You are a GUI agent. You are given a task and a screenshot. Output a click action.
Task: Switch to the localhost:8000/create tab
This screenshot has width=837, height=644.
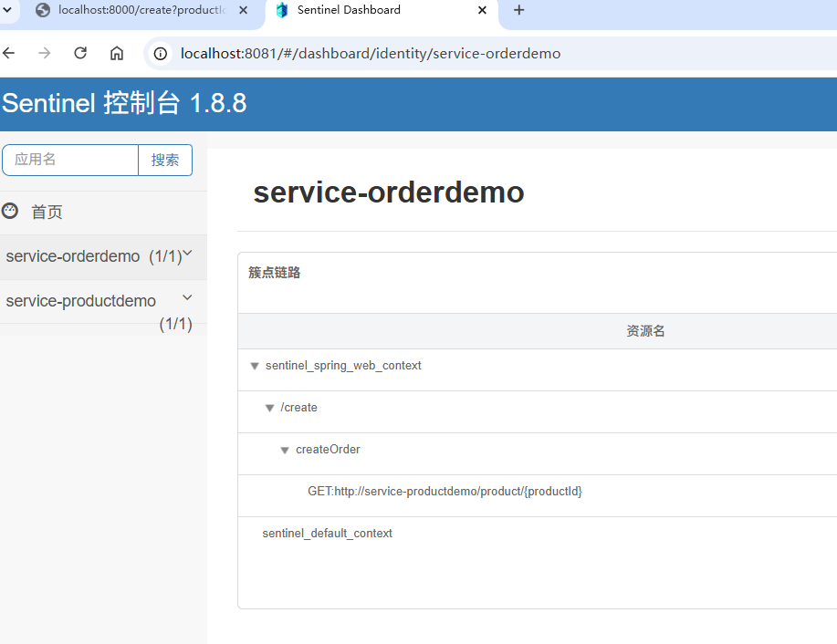click(x=142, y=10)
